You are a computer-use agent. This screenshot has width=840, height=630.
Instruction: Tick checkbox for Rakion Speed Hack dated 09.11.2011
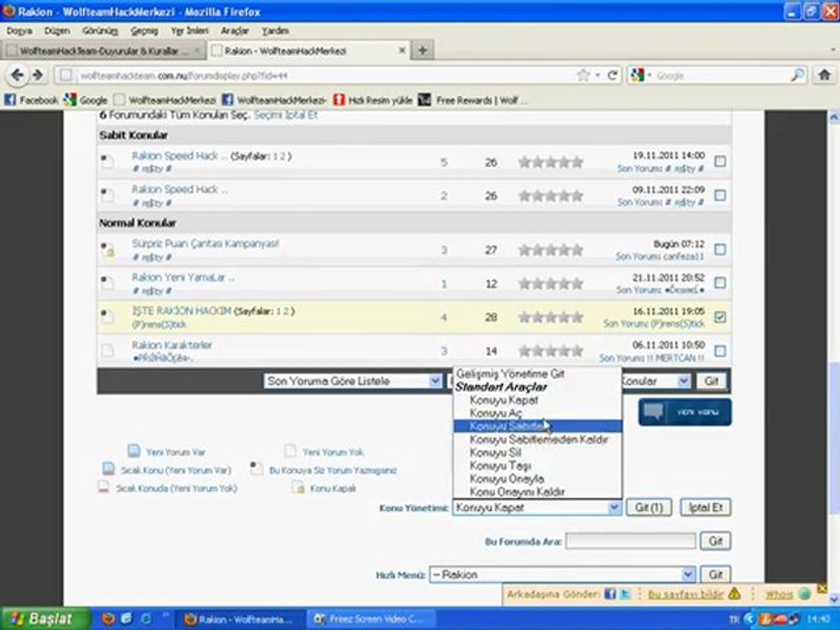coord(720,195)
